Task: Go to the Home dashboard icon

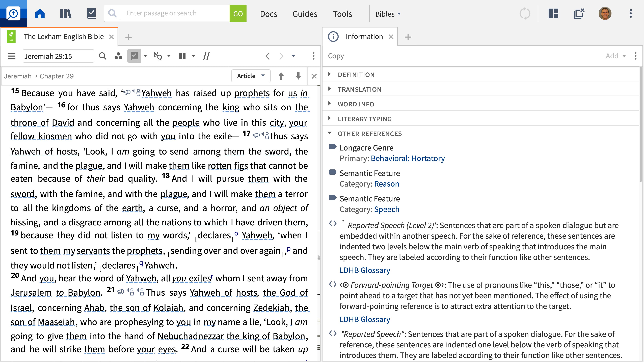Action: pos(40,13)
